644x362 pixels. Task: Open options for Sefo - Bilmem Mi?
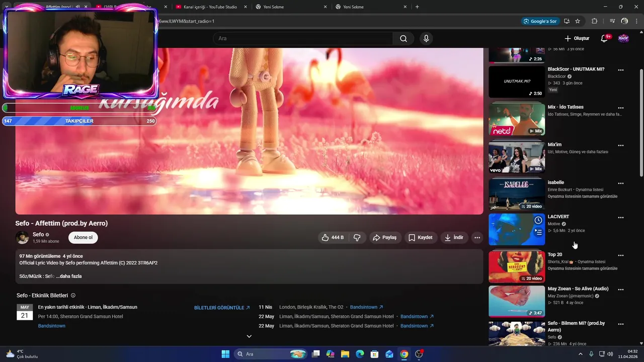point(621,324)
